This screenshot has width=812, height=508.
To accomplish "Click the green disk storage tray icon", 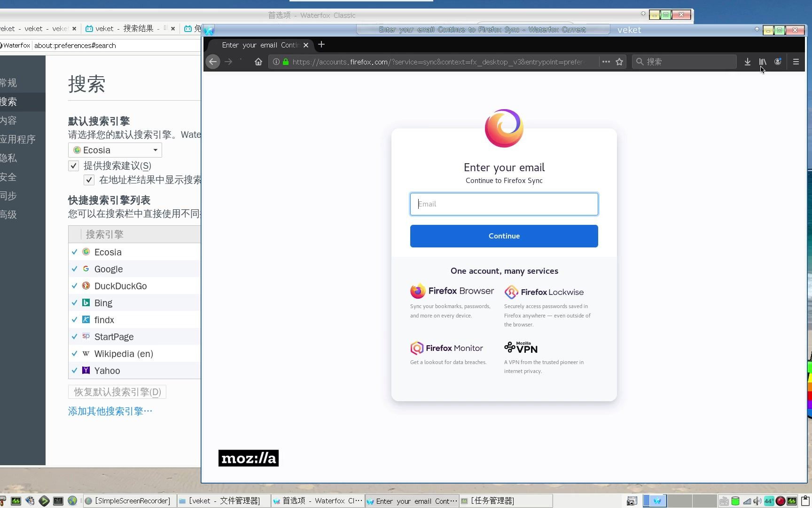I will [735, 501].
